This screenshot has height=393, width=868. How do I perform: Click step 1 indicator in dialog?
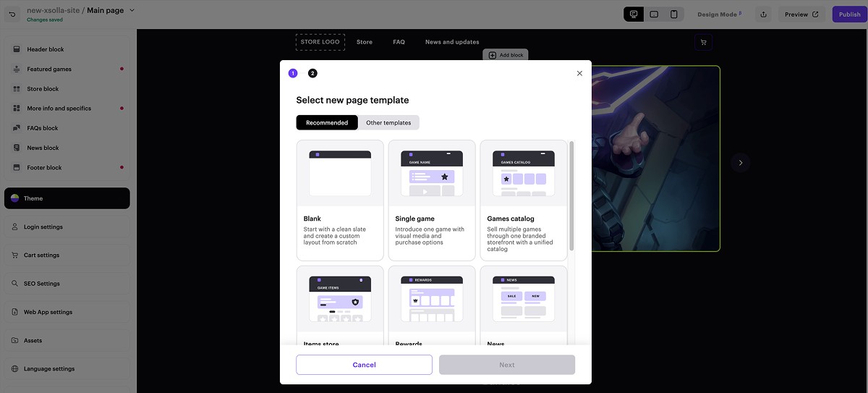[x=293, y=73]
